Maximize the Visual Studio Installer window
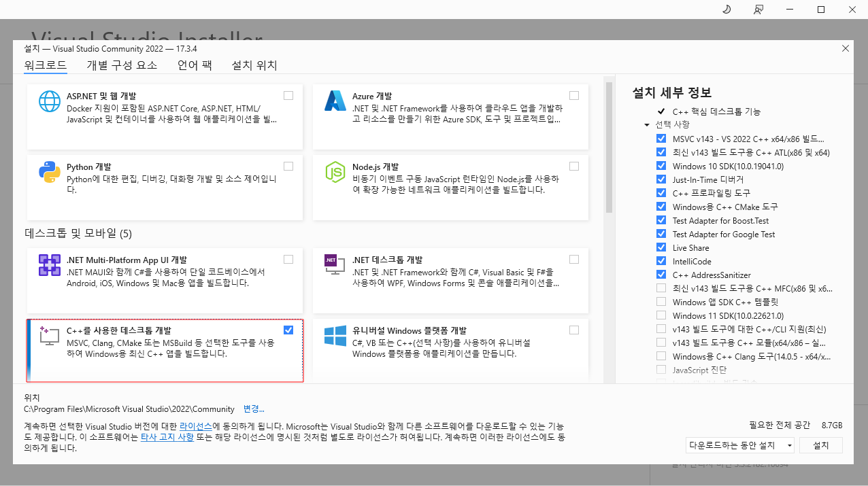Image resolution: width=868 pixels, height=486 pixels. pos(821,9)
